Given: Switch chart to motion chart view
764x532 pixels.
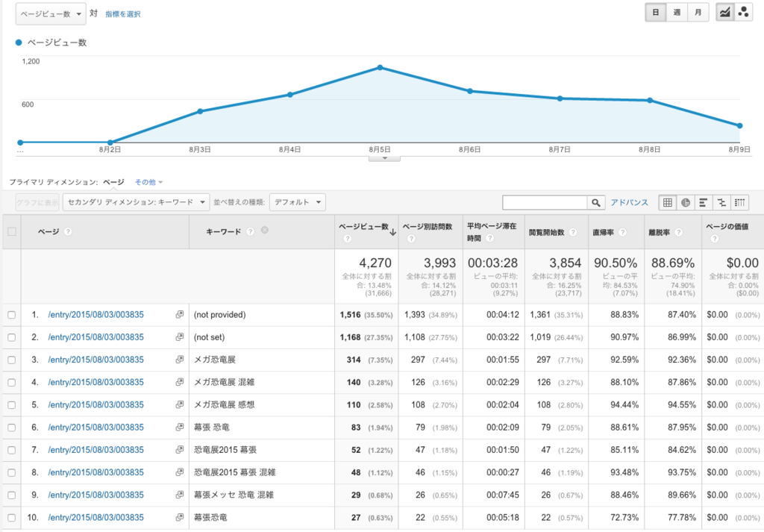Looking at the screenshot, I should click(x=743, y=13).
